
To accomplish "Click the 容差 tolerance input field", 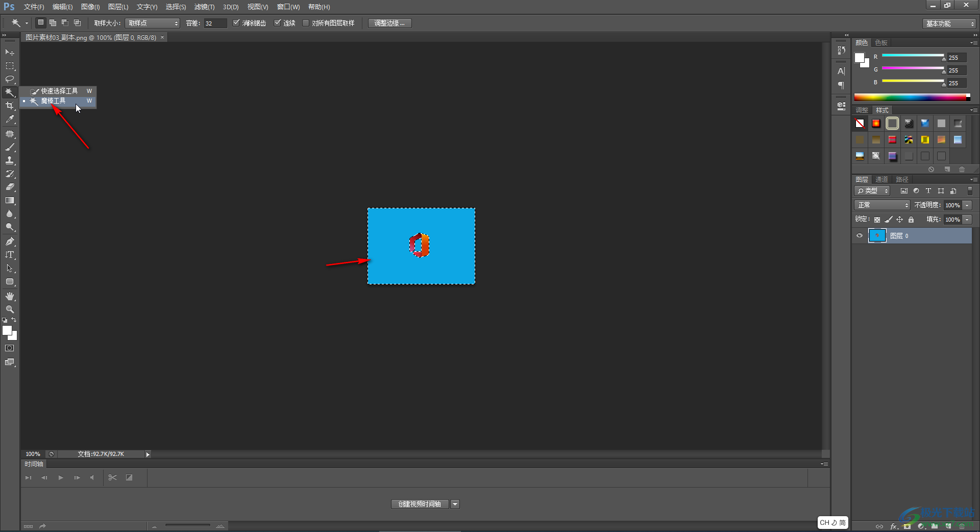I will click(x=214, y=23).
